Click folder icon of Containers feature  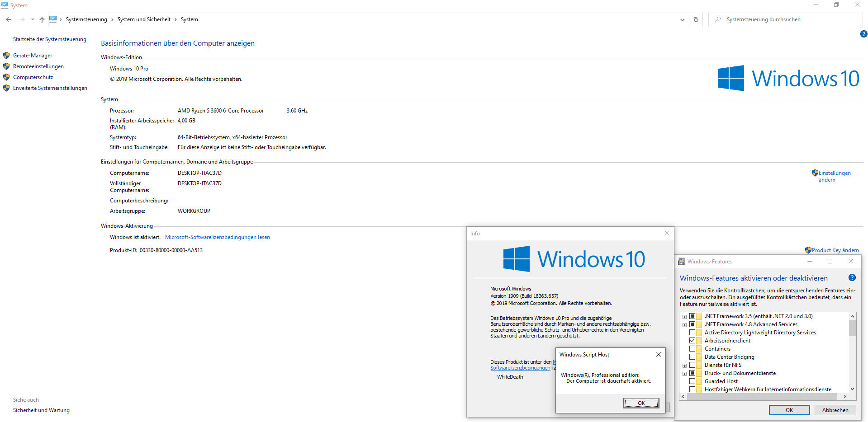[699, 349]
